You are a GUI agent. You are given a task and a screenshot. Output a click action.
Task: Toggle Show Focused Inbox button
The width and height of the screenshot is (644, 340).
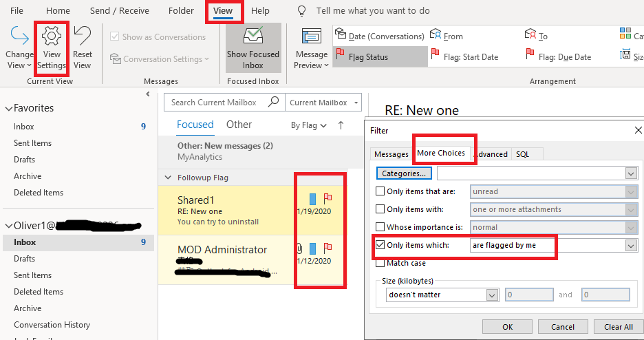coord(253,47)
